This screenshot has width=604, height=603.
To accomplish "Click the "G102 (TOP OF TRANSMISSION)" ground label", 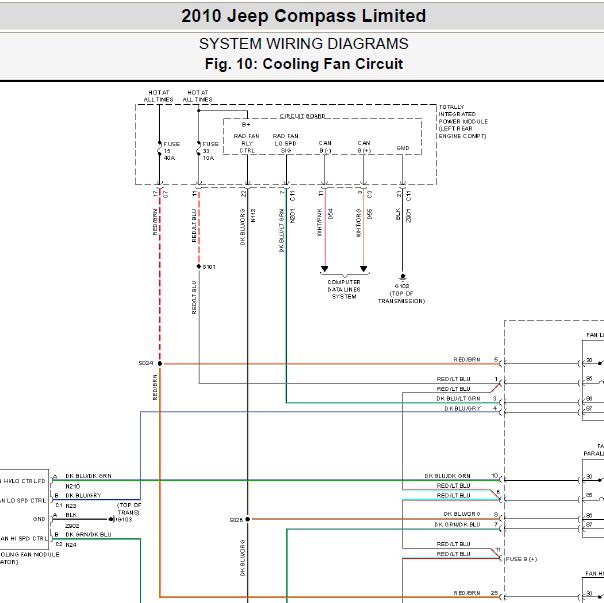I will tap(401, 294).
